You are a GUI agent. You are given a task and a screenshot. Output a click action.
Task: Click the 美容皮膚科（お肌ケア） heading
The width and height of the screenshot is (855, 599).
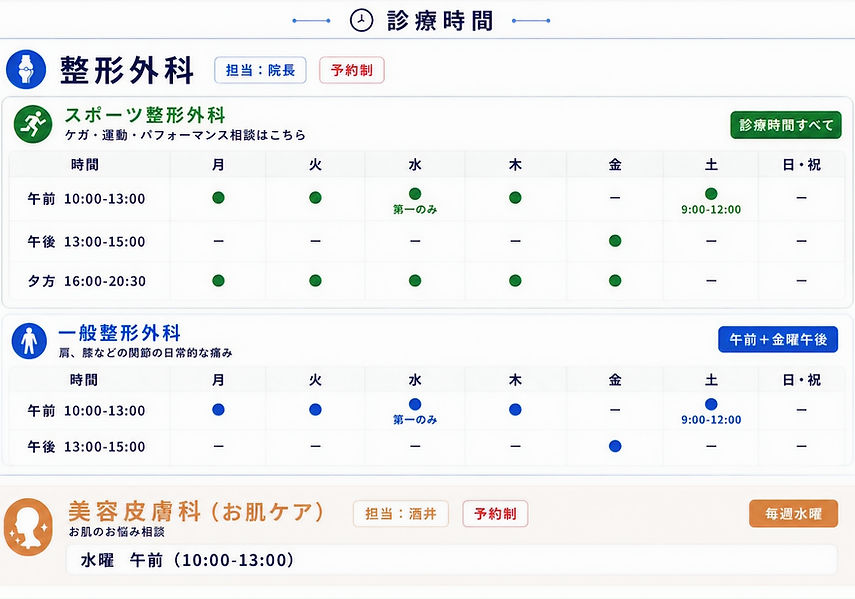point(197,512)
